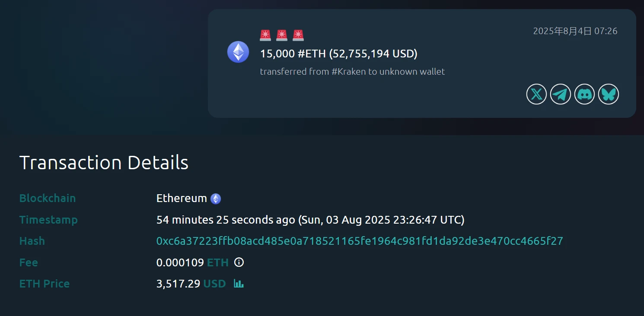
Task: Share the alert via Telegram
Action: [x=561, y=94]
